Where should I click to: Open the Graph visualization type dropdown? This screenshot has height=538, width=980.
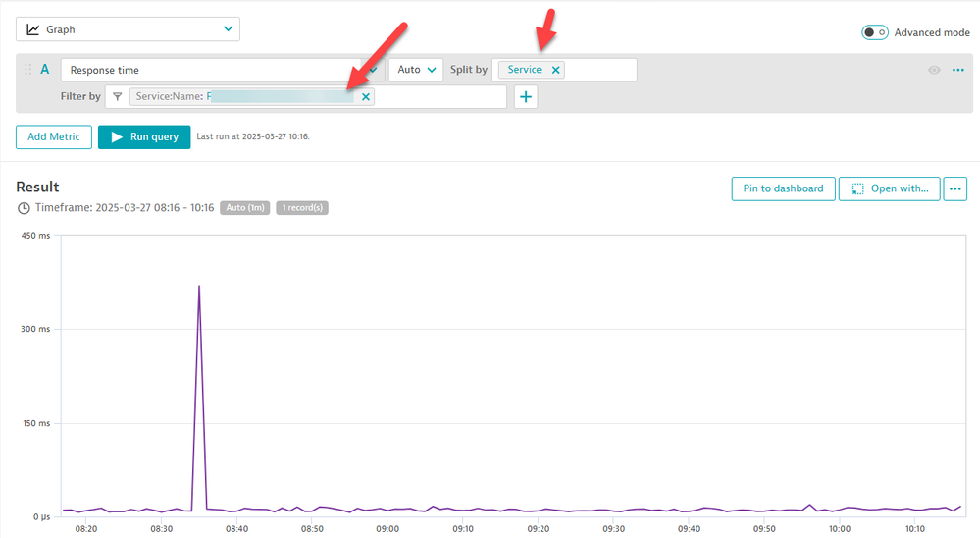pyautogui.click(x=128, y=29)
